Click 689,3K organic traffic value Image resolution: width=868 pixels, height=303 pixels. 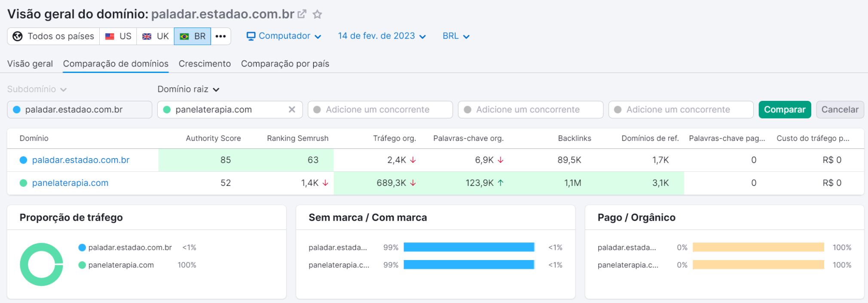click(391, 183)
